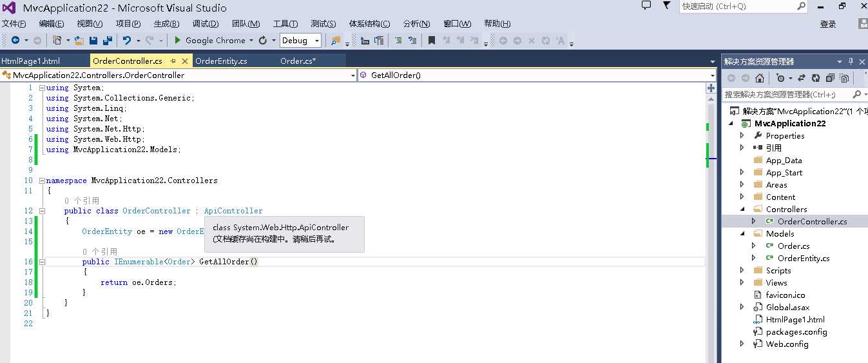Open the OrderController class navigation dropdown
Image resolution: width=868 pixels, height=363 pixels.
pos(352,75)
